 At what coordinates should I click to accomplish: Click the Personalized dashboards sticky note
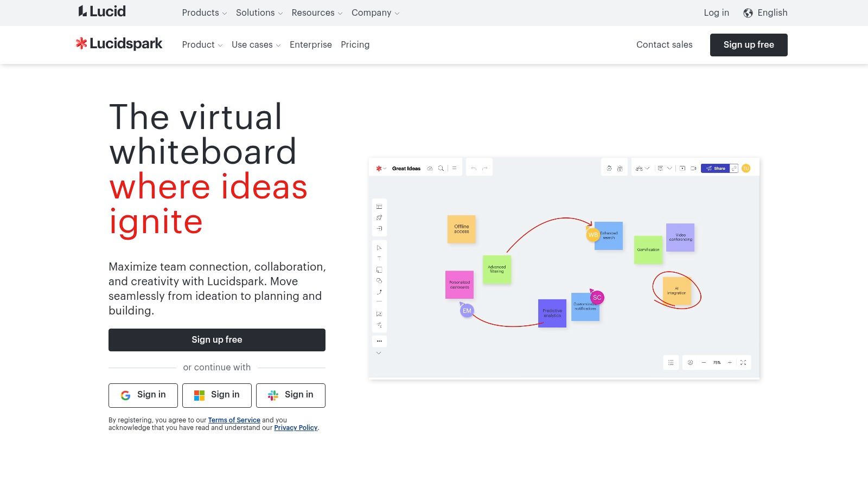pos(459,285)
